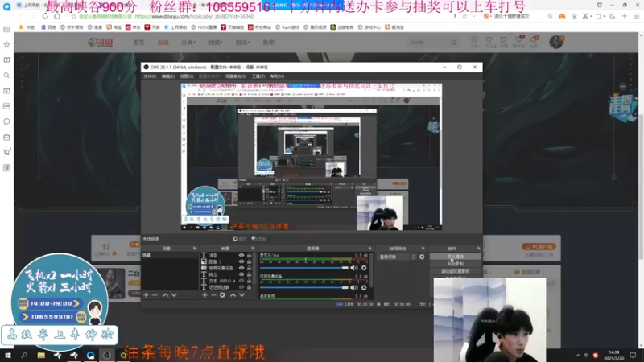Adjust the 麦克风/Aux volume slider

coord(304,268)
